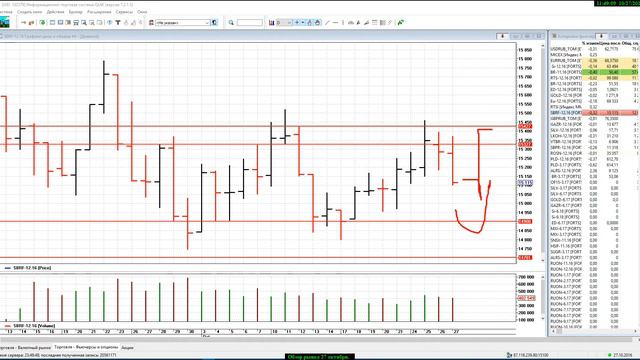
Task: Open the chart window's down-arrow dropdown
Action: pos(502,36)
